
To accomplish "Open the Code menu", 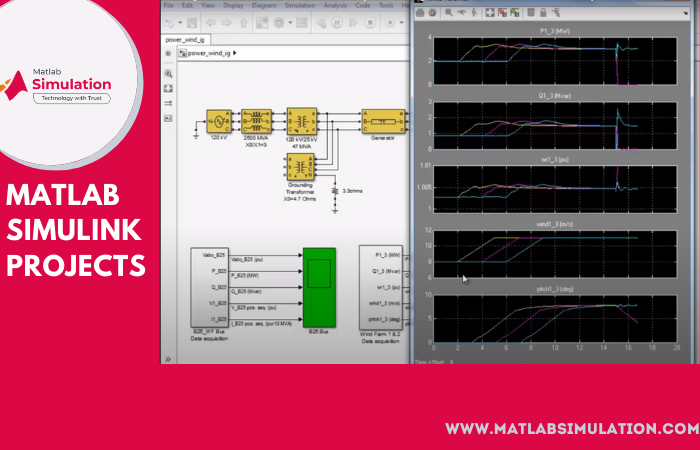I will tap(362, 5).
